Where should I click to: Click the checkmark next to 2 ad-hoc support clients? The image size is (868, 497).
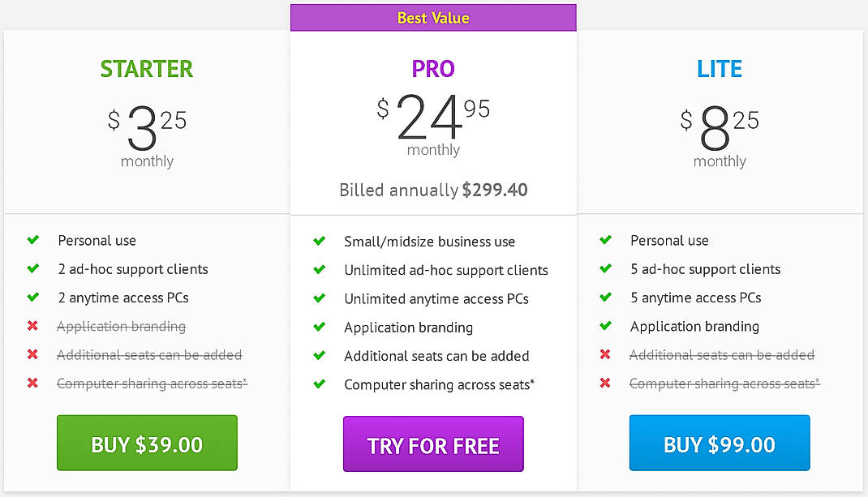pyautogui.click(x=32, y=269)
